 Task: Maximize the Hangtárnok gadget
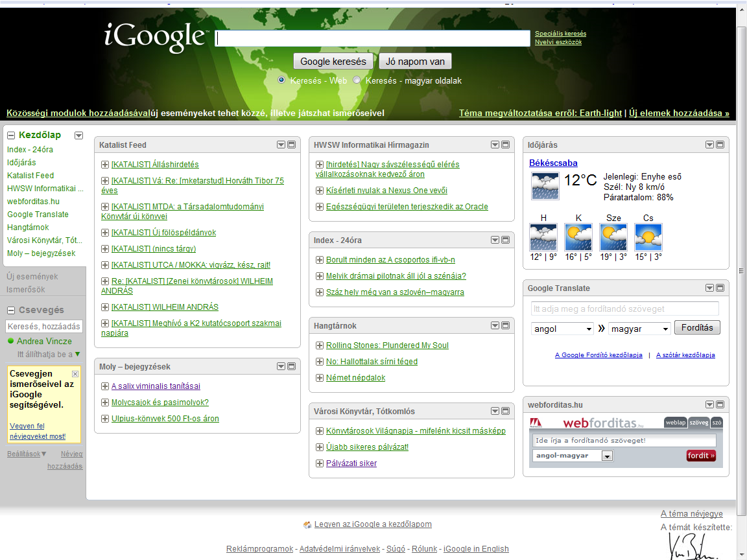click(x=506, y=326)
